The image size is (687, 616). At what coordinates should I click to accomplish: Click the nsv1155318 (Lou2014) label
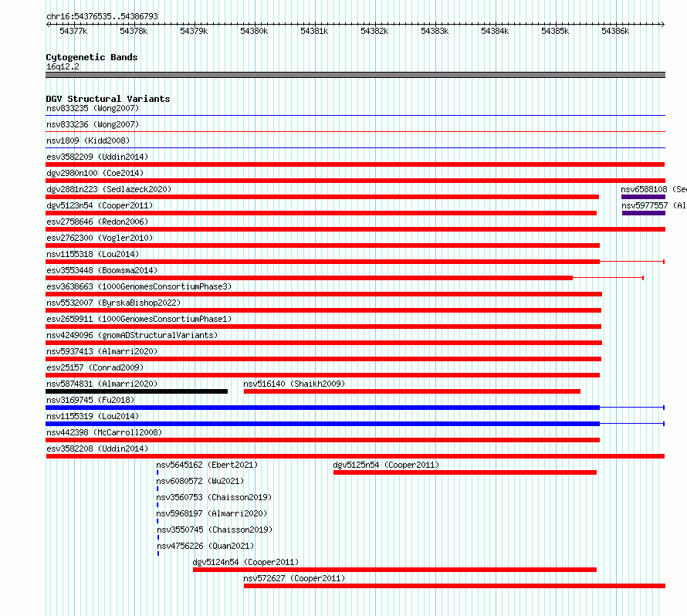click(x=93, y=254)
